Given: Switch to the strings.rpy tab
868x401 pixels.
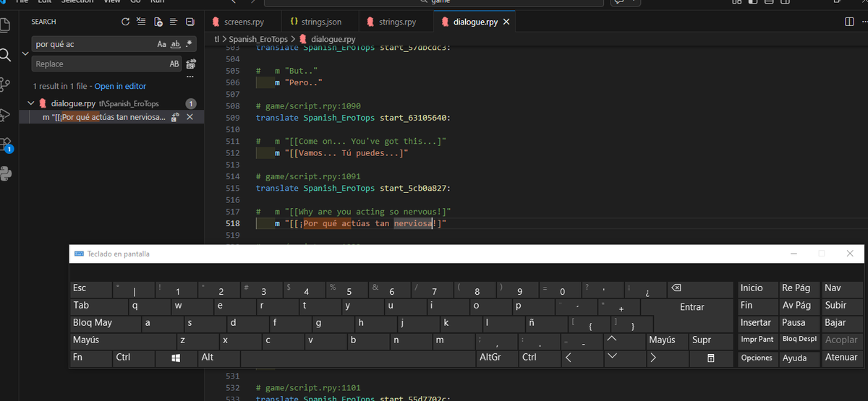Looking at the screenshot, I should [x=391, y=22].
